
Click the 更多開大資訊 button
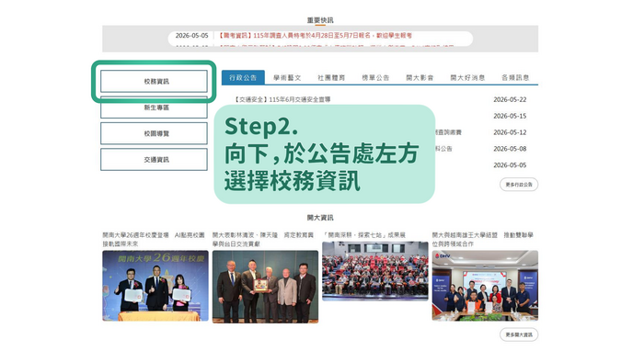pyautogui.click(x=519, y=334)
